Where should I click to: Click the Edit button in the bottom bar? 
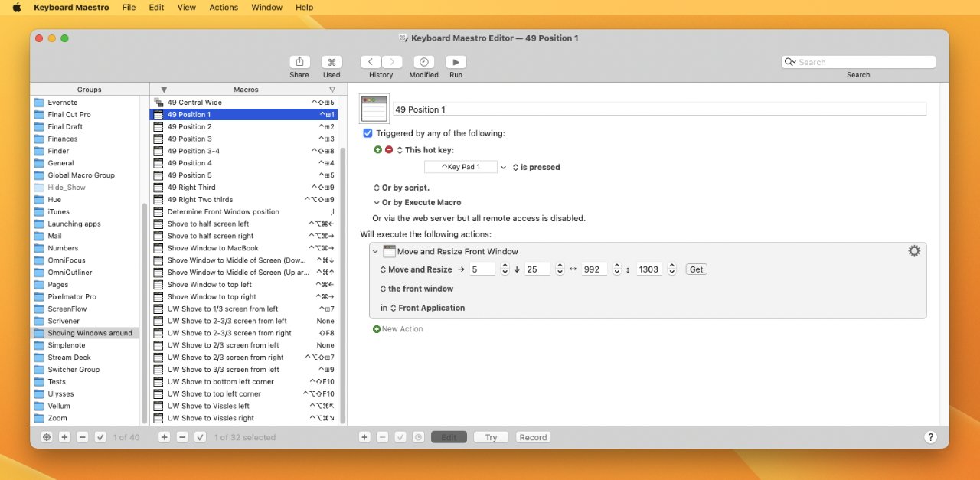coord(449,437)
